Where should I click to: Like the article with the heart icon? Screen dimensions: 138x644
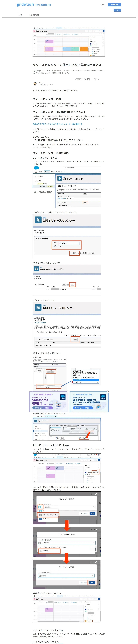coord(98,79)
